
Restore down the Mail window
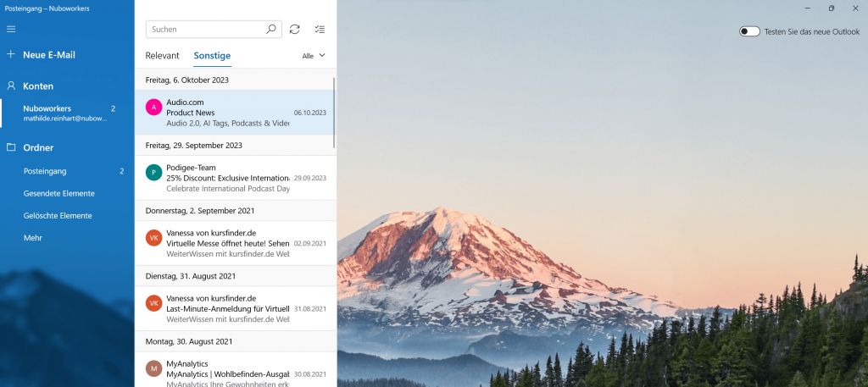tap(831, 8)
